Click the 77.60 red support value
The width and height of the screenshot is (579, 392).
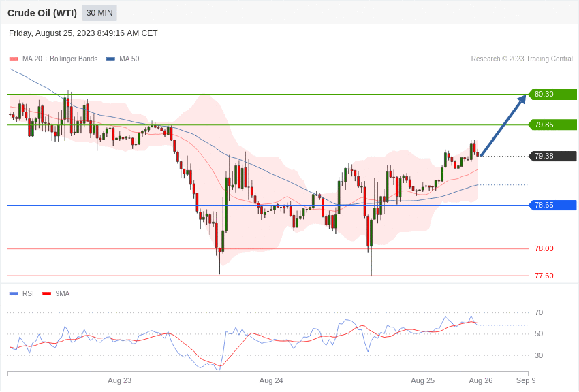544,276
